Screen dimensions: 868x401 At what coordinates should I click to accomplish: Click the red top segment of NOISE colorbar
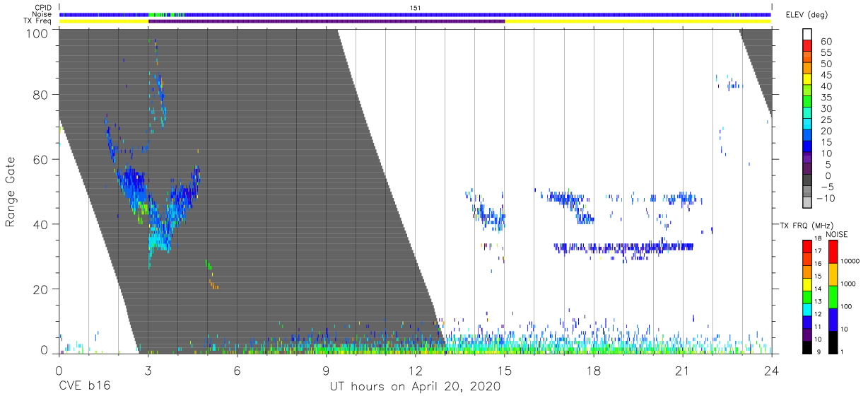coord(833,252)
